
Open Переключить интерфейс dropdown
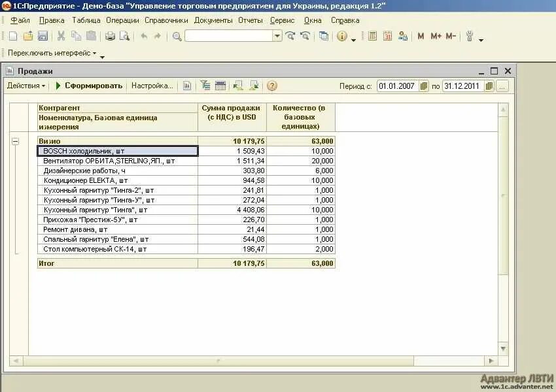coord(52,53)
